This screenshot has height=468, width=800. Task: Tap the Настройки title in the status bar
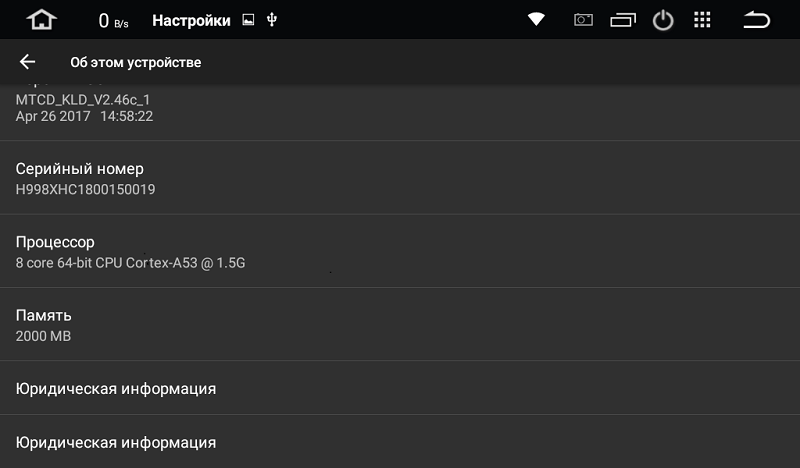[191, 20]
